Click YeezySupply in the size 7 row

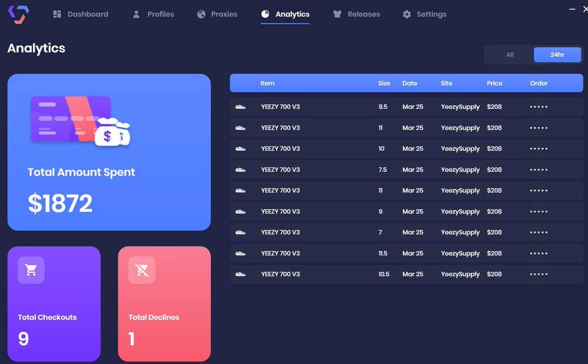tap(460, 233)
